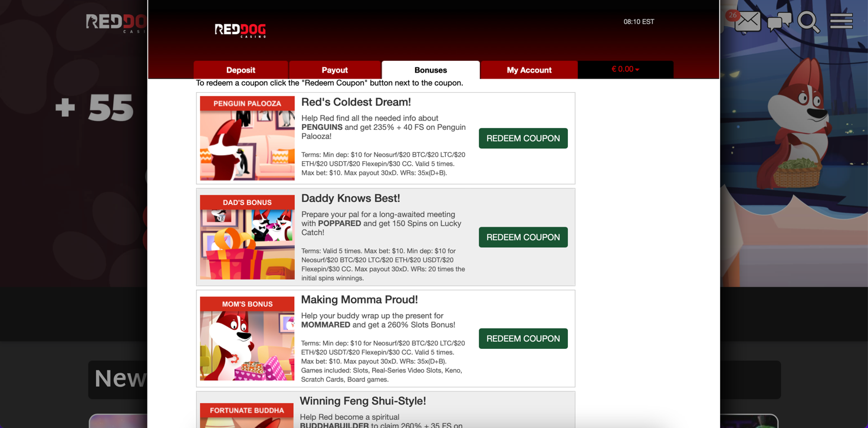868x428 pixels.
Task: Open the hamburger menu icon
Action: click(x=841, y=21)
